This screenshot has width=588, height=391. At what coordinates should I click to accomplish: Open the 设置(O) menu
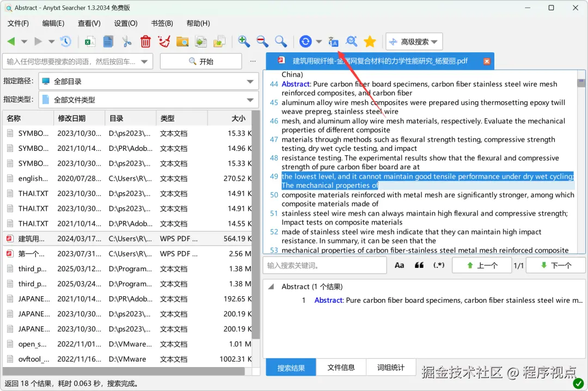[126, 23]
